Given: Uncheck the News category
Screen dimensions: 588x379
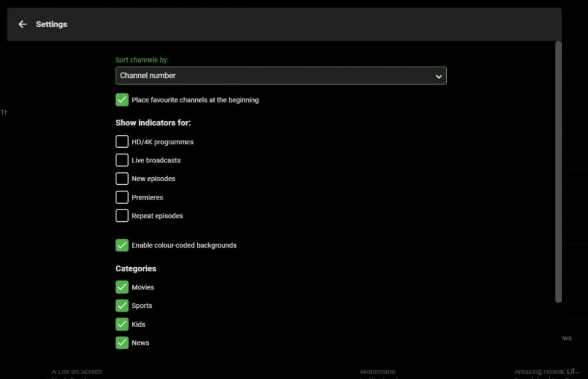Looking at the screenshot, I should tap(122, 343).
